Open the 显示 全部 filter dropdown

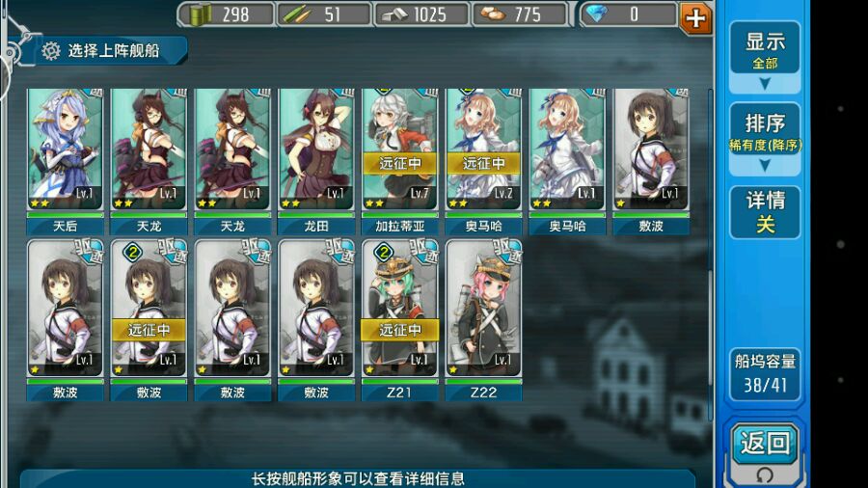point(765,57)
